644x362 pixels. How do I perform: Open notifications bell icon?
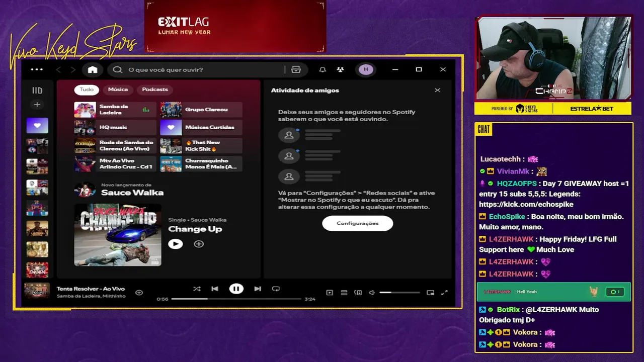(x=323, y=70)
